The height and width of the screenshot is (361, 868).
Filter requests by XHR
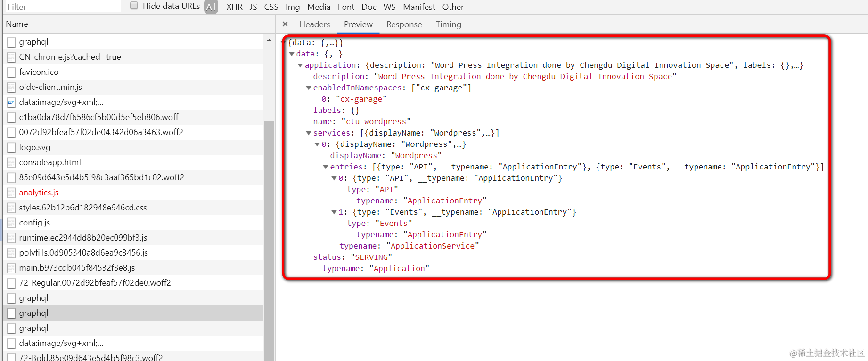point(234,7)
